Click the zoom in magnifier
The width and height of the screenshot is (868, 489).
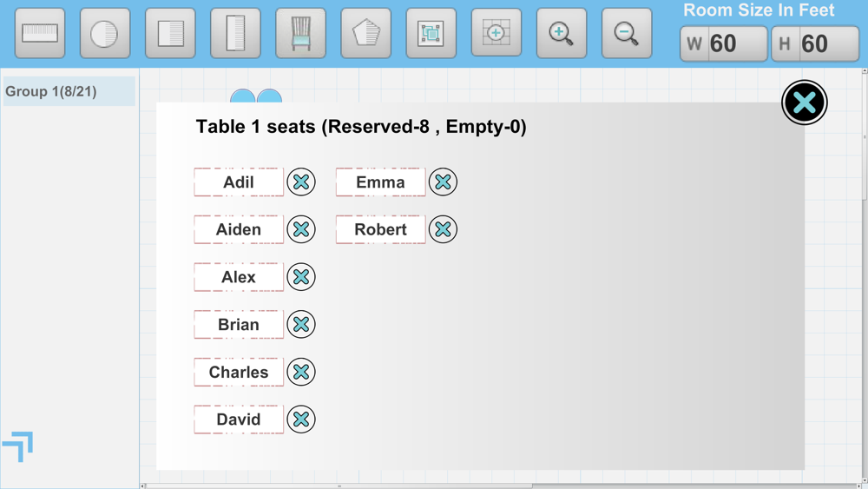pyautogui.click(x=562, y=33)
